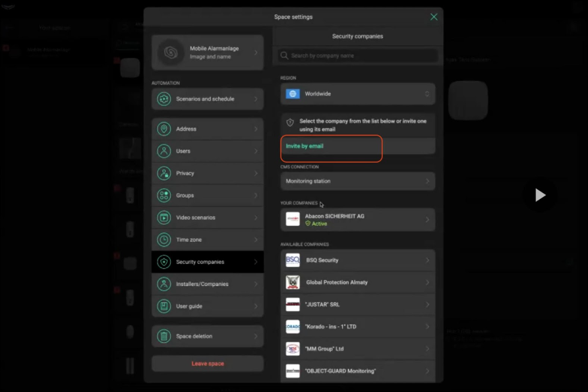Open the Installers/Companies icon
Image resolution: width=588 pixels, height=392 pixels.
coord(163,283)
